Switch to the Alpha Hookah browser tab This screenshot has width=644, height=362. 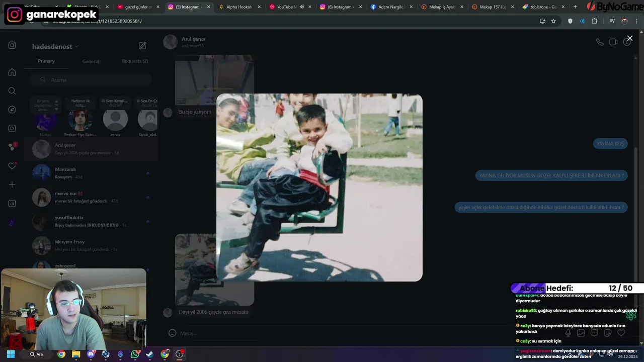pyautogui.click(x=239, y=7)
